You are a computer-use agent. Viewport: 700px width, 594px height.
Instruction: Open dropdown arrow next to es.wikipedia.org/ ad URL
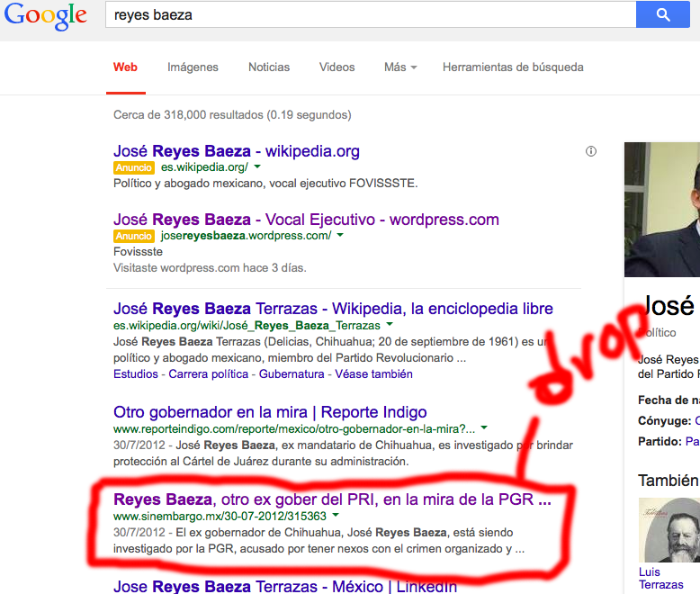tap(257, 167)
